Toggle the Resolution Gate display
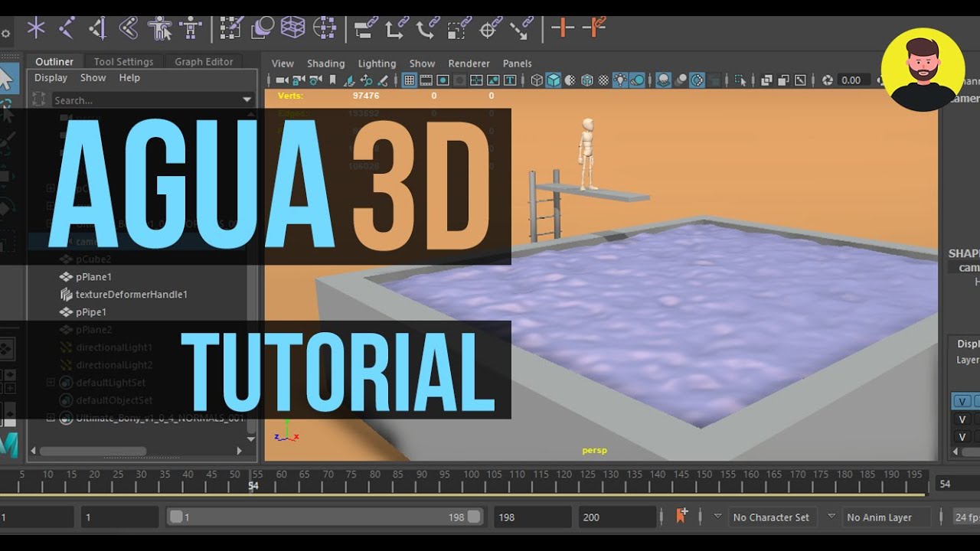The width and height of the screenshot is (980, 551). tap(443, 80)
